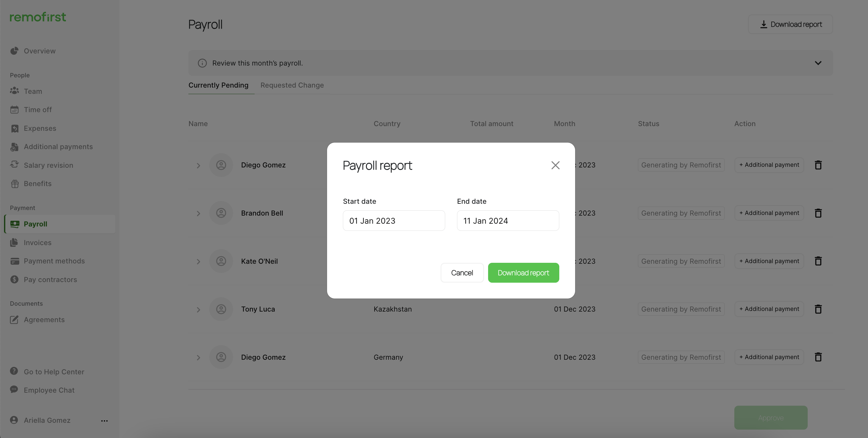This screenshot has height=438, width=868.
Task: Expand Diego Gomez's first payroll row
Action: tap(198, 165)
